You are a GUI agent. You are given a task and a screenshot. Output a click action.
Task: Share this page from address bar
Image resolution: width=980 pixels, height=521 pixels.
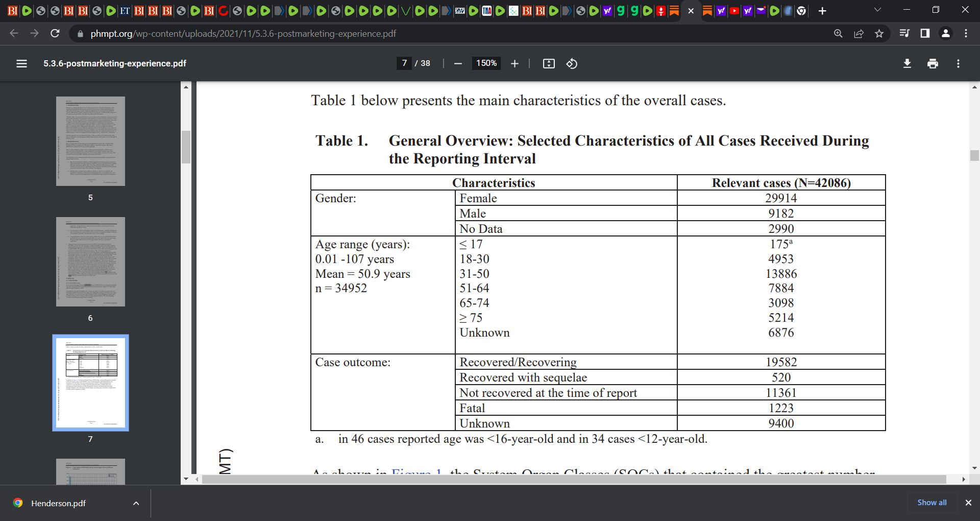pyautogui.click(x=859, y=33)
